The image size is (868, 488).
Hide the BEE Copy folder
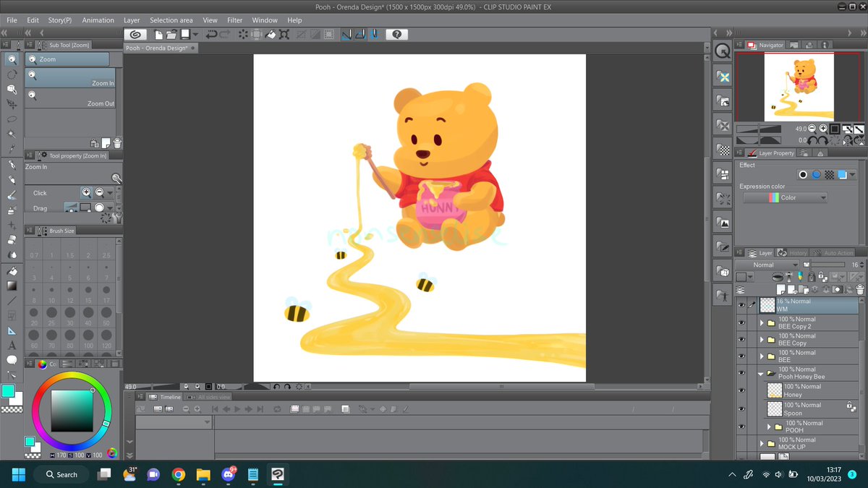741,340
